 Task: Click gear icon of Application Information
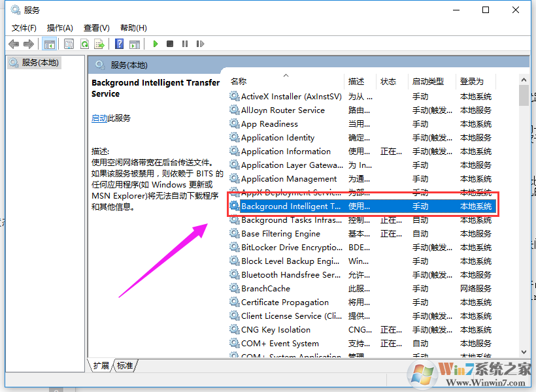[235, 151]
